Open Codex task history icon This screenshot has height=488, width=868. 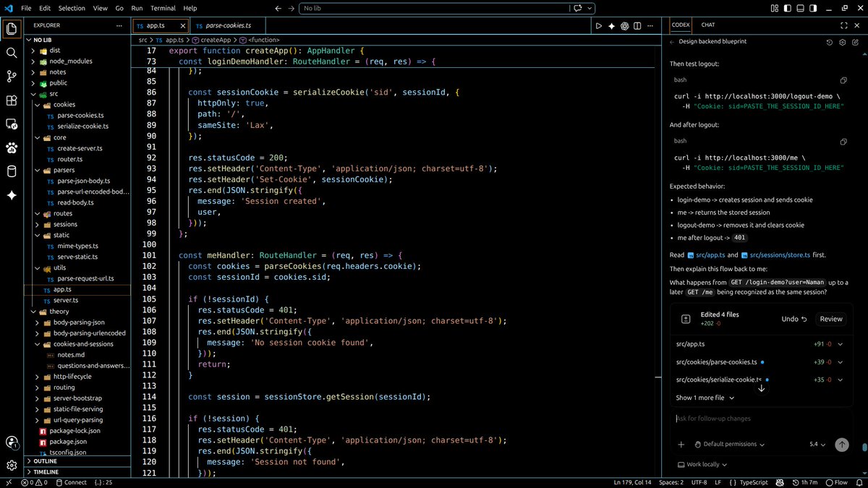(x=830, y=42)
